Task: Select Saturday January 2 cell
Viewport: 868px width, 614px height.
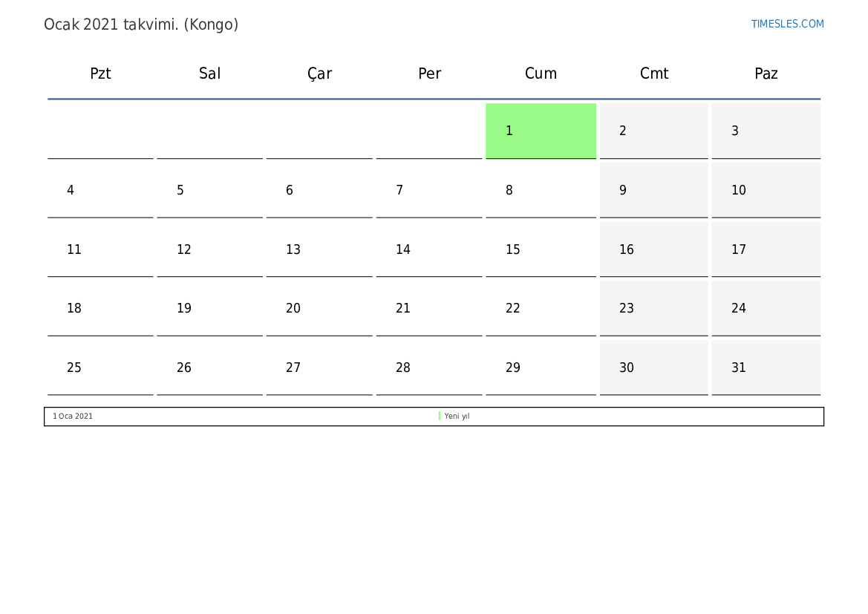Action: coord(653,131)
